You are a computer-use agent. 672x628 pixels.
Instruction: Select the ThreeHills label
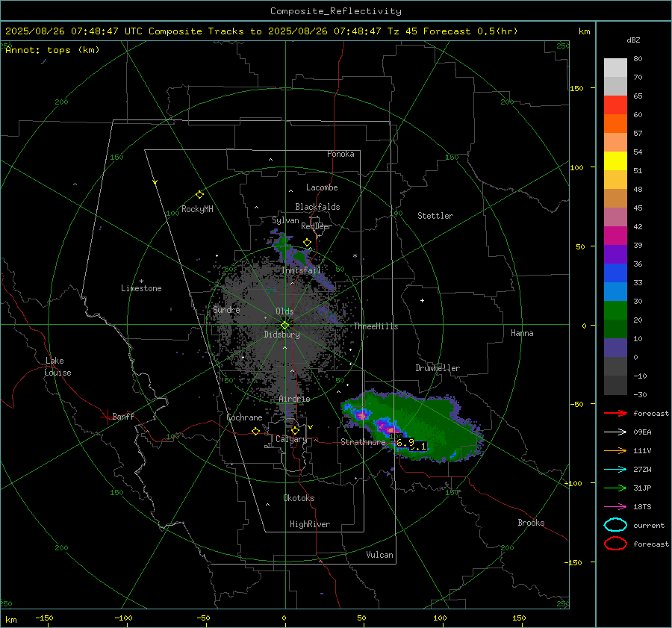point(376,326)
